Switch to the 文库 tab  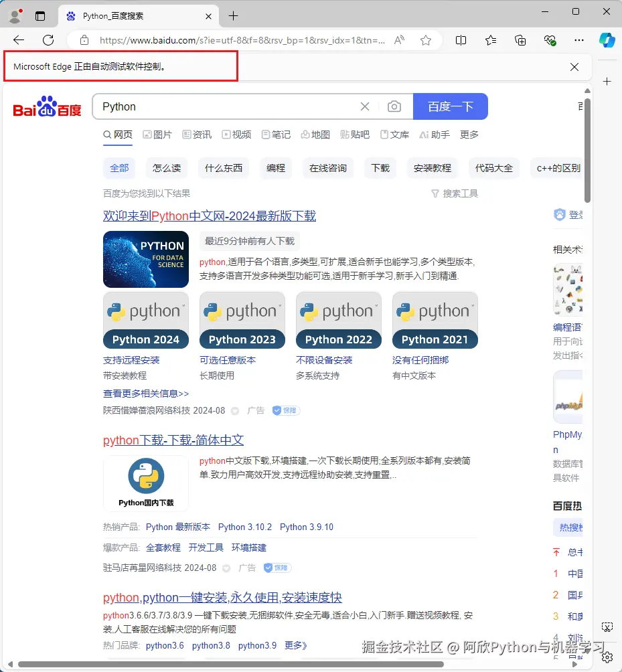pyautogui.click(x=395, y=135)
